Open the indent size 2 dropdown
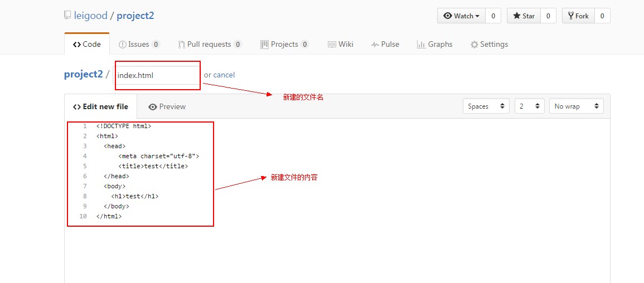Viewport: 644px width, 283px height. 530,106
